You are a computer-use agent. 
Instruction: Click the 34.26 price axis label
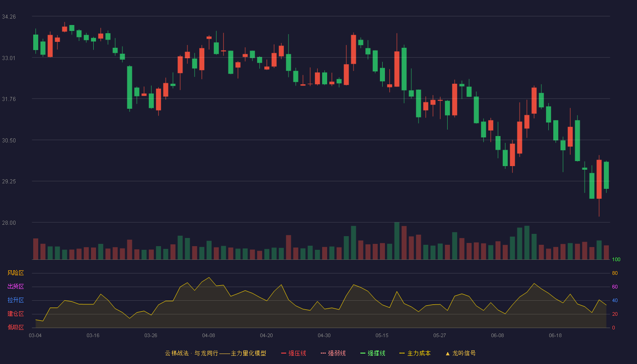(9, 17)
